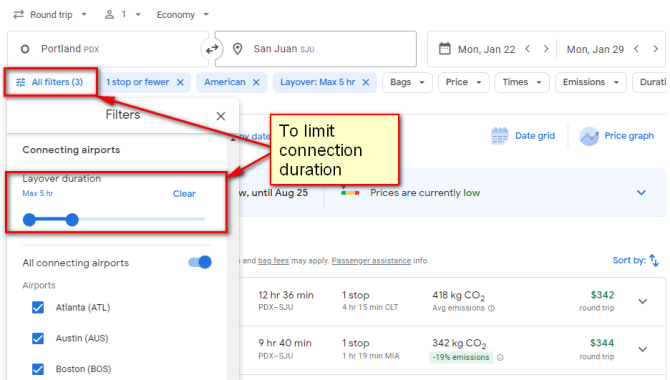Click the destination pin icon

point(238,49)
